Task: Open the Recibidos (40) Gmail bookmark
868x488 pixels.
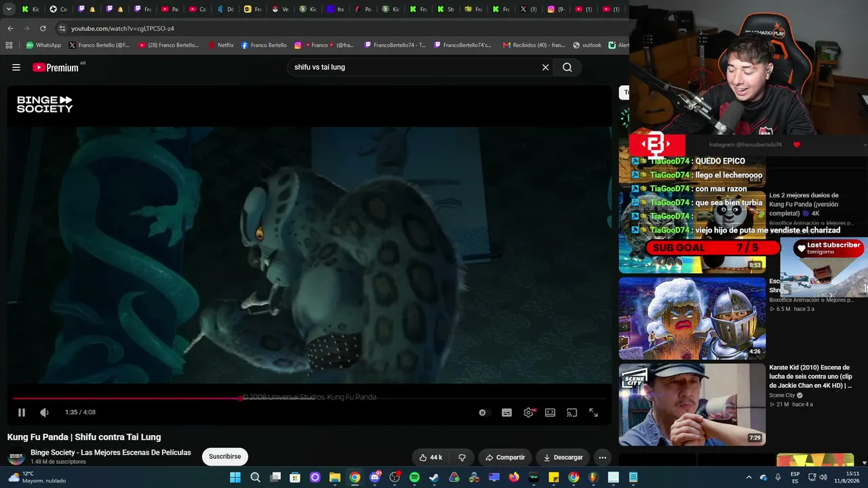Action: click(x=534, y=45)
